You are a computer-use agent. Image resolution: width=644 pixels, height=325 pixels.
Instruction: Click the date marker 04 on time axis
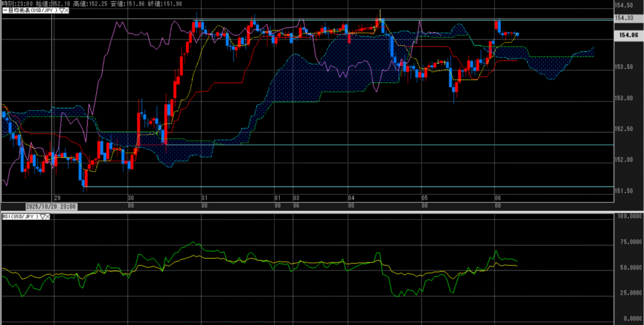351,197
